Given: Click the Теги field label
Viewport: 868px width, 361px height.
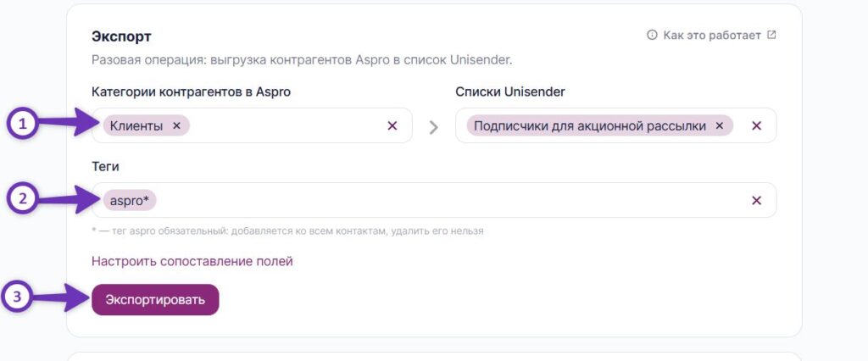Looking at the screenshot, I should click(x=105, y=166).
